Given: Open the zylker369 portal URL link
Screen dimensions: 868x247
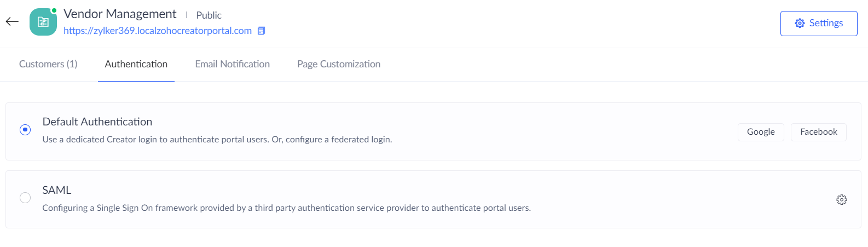Looking at the screenshot, I should 158,31.
